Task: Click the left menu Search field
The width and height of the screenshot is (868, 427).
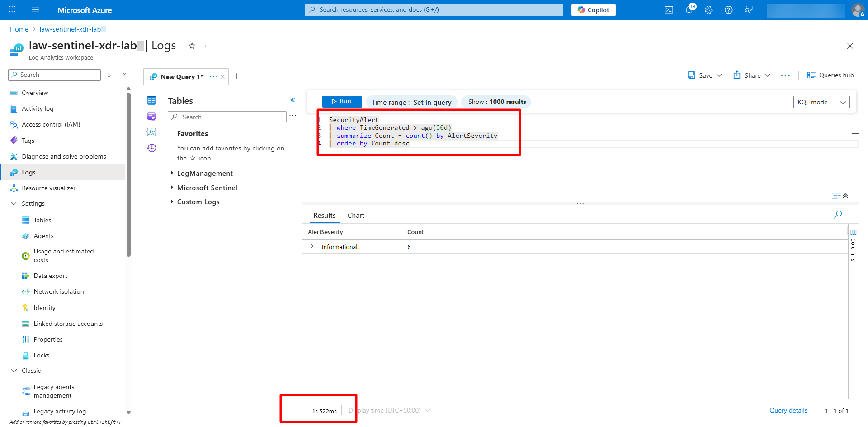Action: tap(54, 75)
